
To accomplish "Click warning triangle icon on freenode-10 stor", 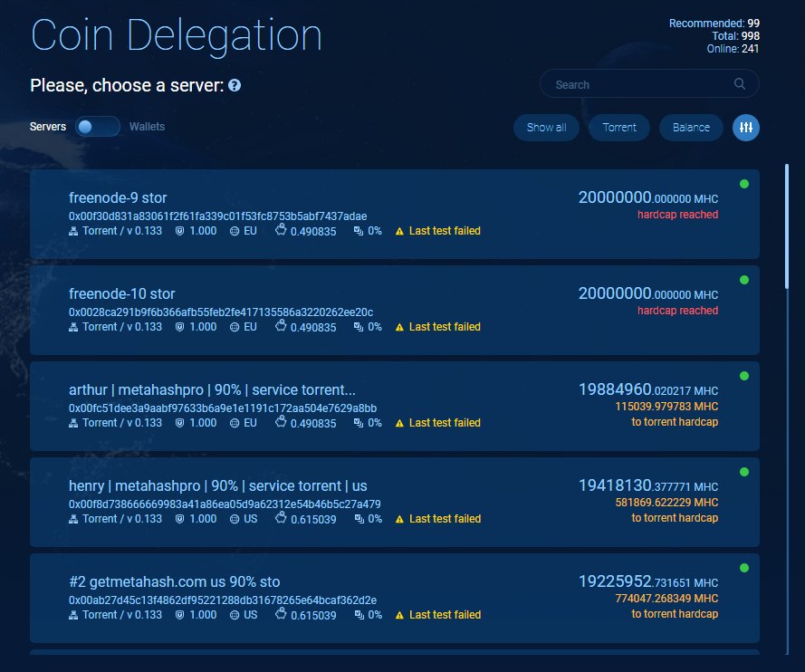I will pos(399,328).
